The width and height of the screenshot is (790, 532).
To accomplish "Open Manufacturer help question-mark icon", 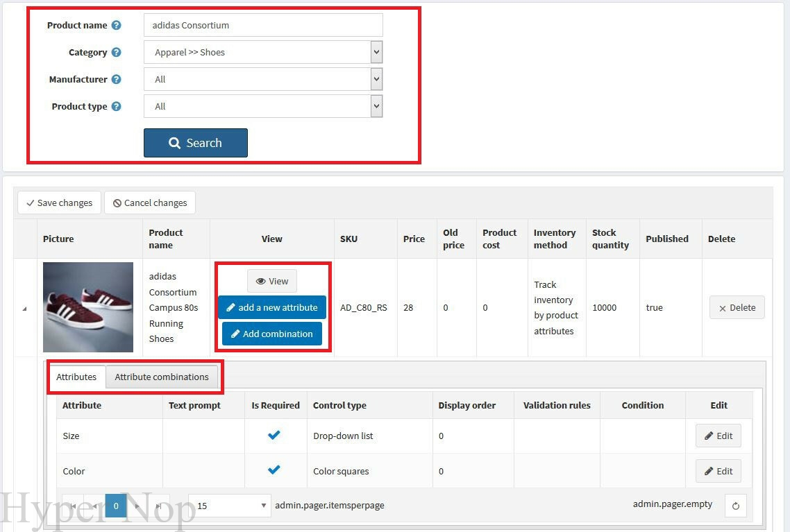I will (117, 80).
